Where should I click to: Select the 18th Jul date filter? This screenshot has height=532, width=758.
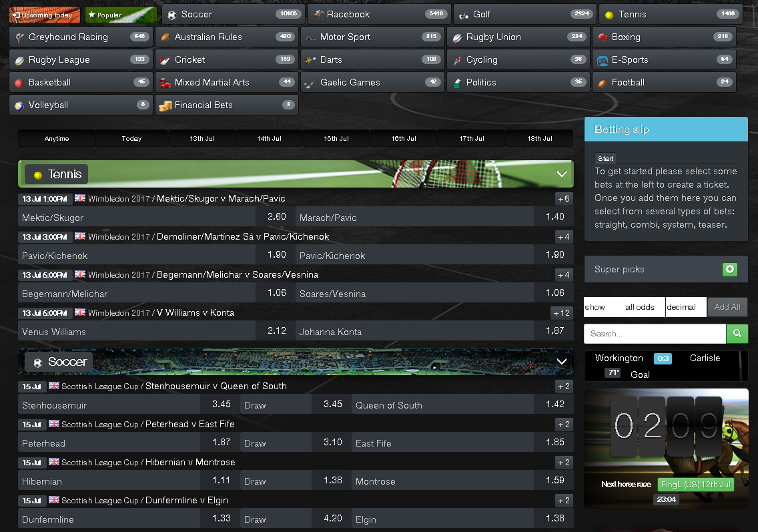[540, 139]
